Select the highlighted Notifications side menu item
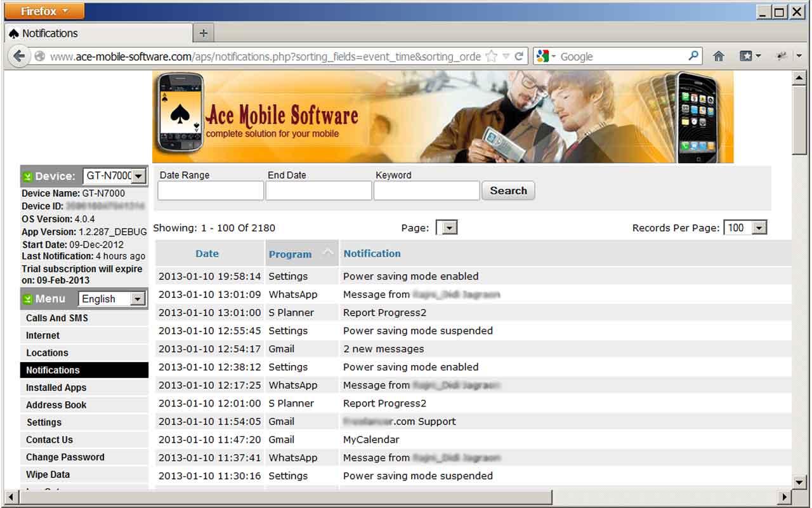This screenshot has width=812, height=508. click(x=84, y=370)
